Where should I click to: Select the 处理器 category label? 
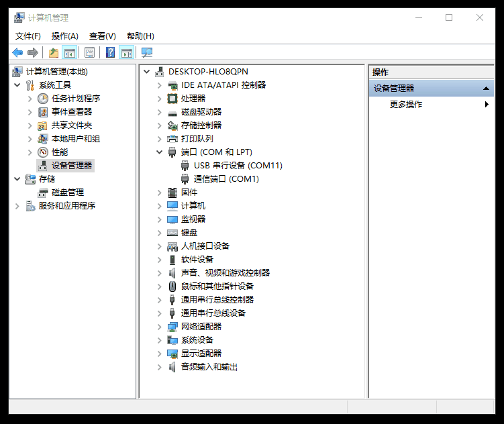coord(193,99)
